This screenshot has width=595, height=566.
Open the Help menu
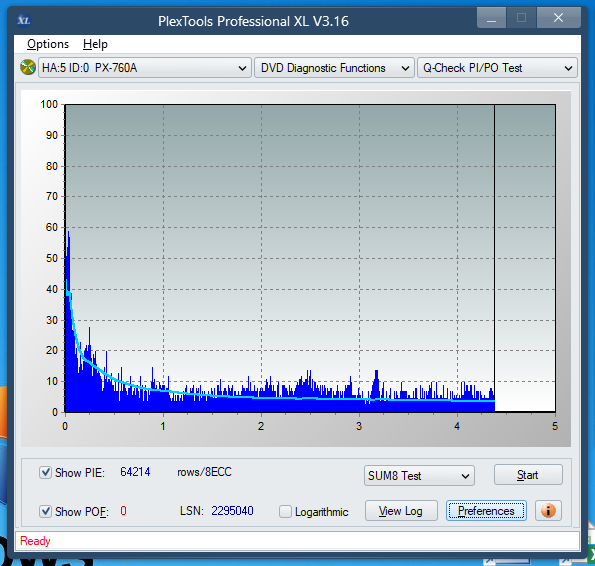(95, 44)
